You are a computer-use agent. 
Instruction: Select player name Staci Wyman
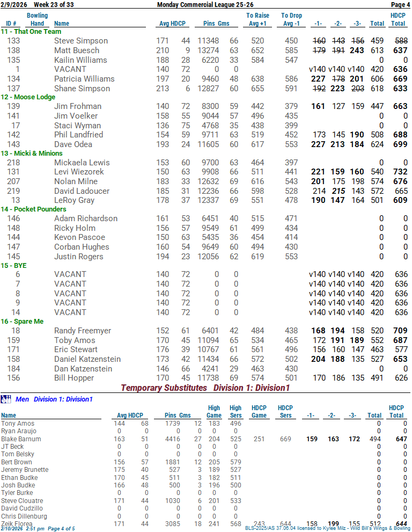coord(77,126)
